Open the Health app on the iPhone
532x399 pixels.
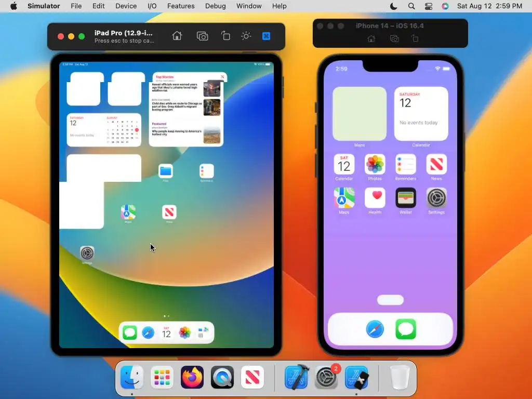[x=375, y=198]
